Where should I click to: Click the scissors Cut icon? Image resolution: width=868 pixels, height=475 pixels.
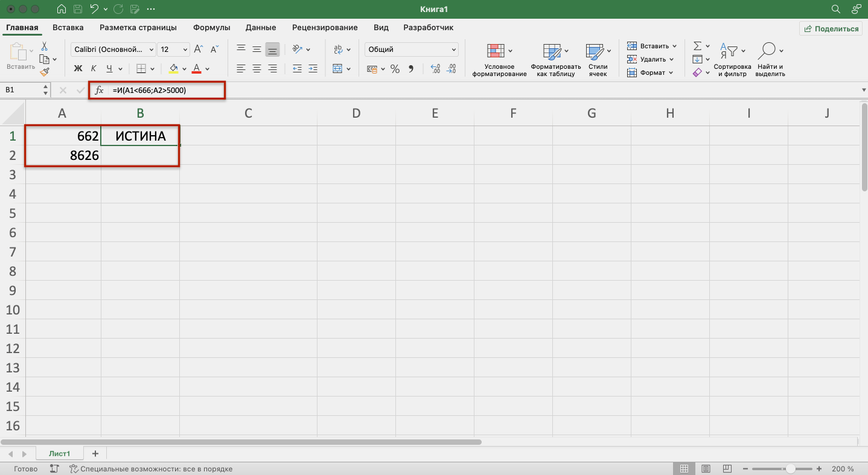point(45,46)
